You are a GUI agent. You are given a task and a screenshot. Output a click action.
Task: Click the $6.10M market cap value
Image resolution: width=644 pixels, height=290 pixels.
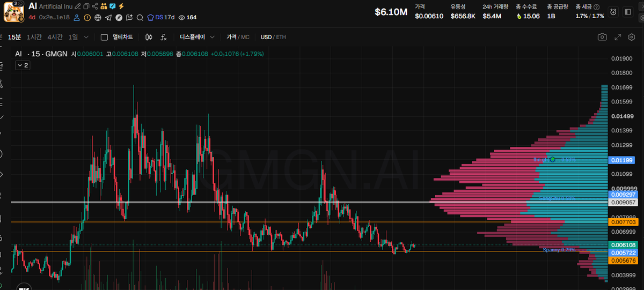pyautogui.click(x=391, y=12)
